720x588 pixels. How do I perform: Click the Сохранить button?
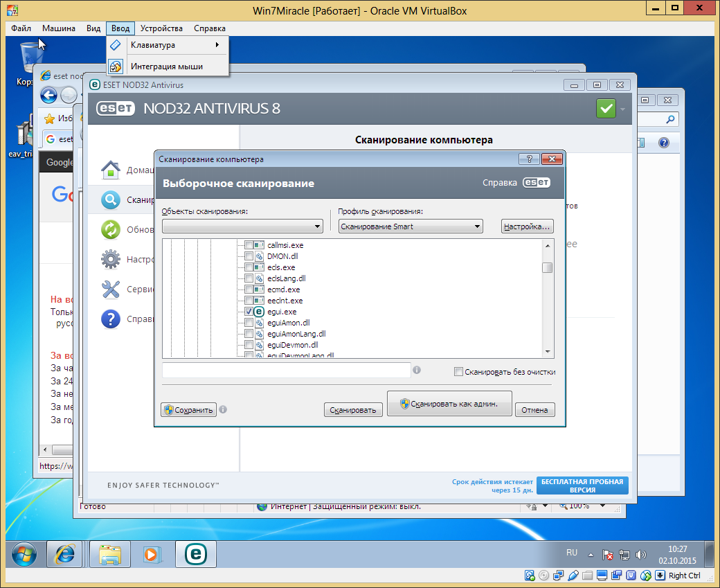[189, 410]
